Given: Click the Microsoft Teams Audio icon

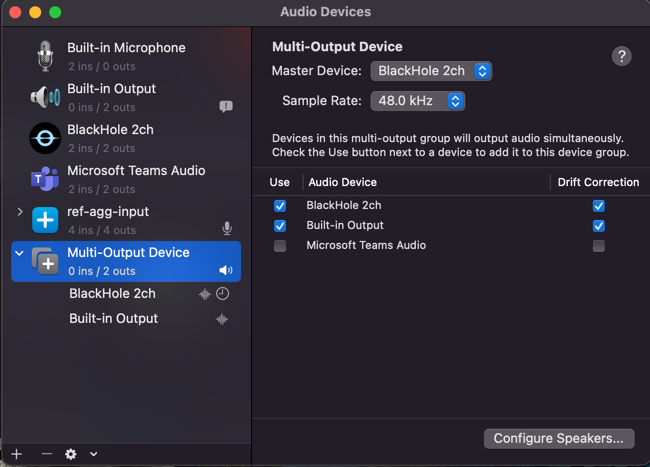Looking at the screenshot, I should (45, 179).
